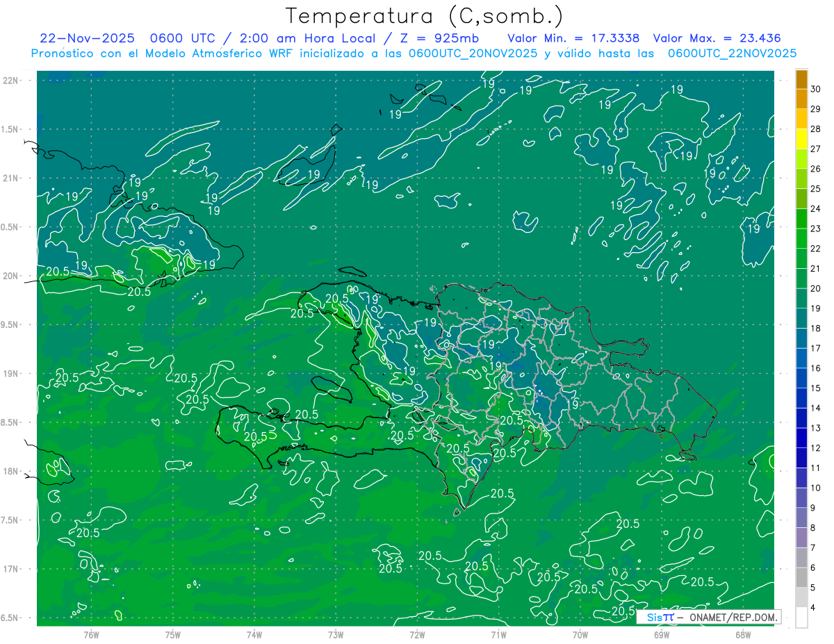Image resolution: width=834 pixels, height=644 pixels.
Task: Click the '19N' latitude axis label
Action: tap(10, 373)
